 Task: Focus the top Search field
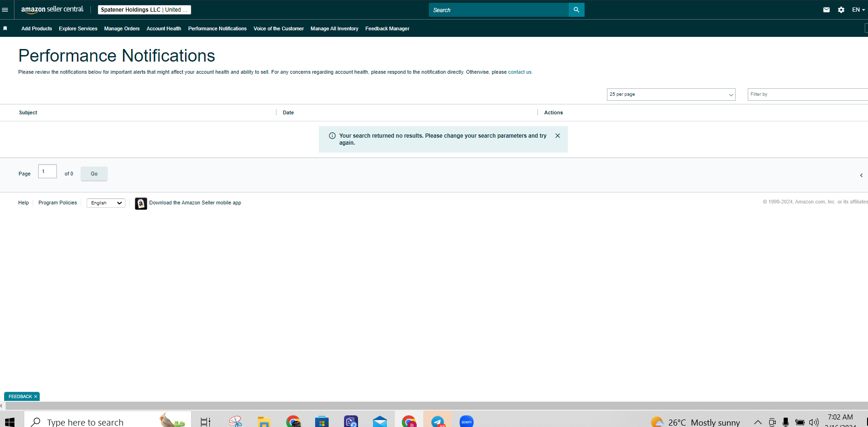click(499, 10)
